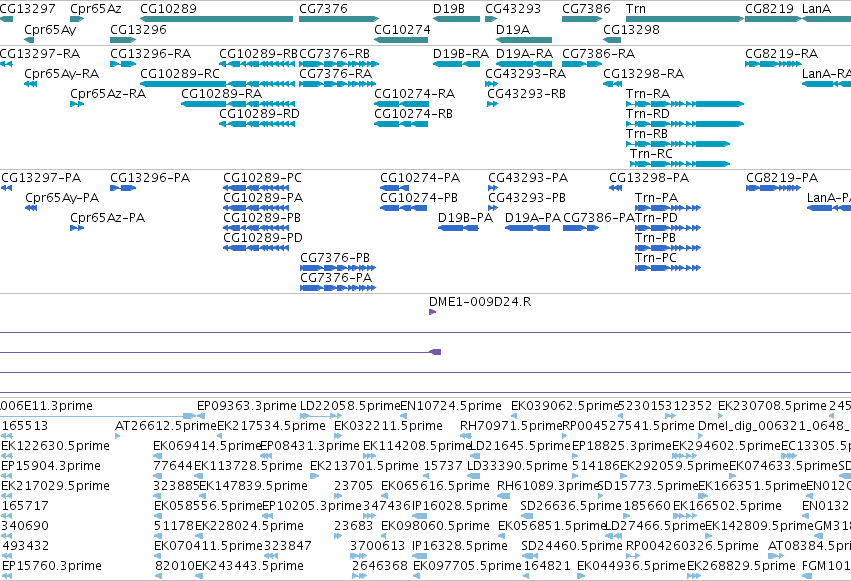Click the CG13298-RA transcript
Screen dimensions: 851x581
point(612,84)
